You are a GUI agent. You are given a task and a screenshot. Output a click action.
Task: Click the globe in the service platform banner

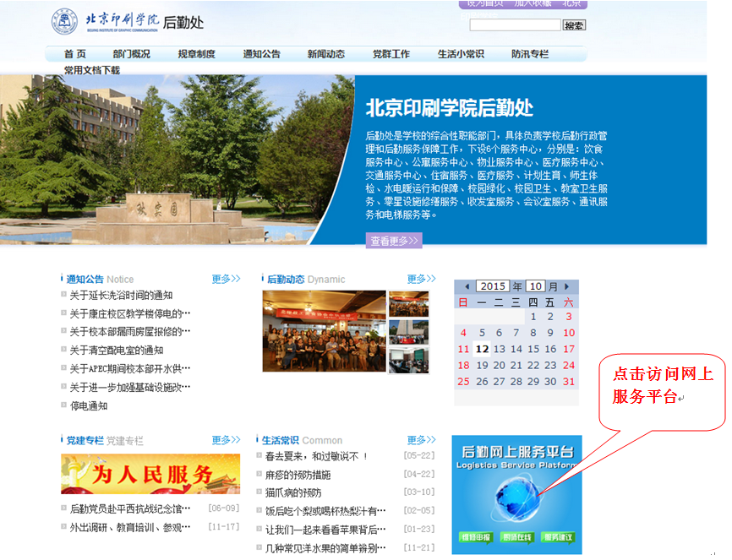pyautogui.click(x=516, y=493)
